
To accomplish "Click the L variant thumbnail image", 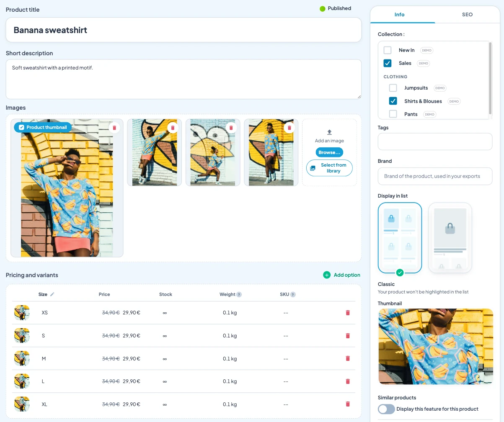I will [x=22, y=381].
